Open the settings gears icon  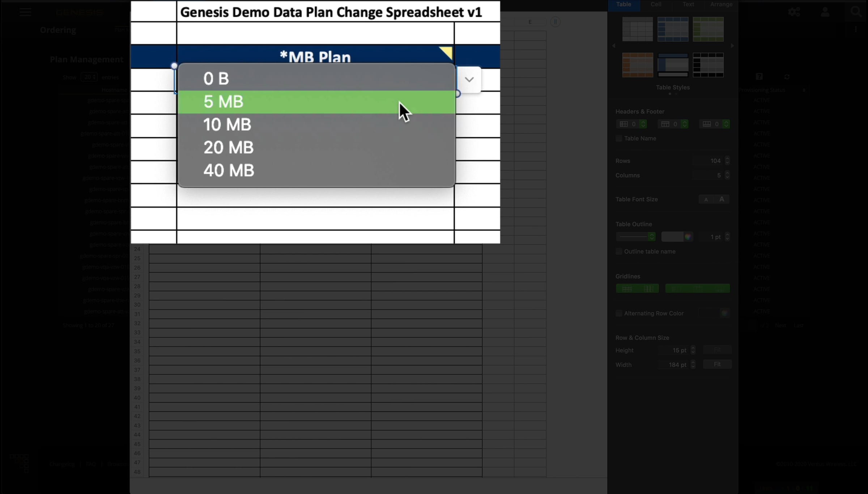(794, 12)
